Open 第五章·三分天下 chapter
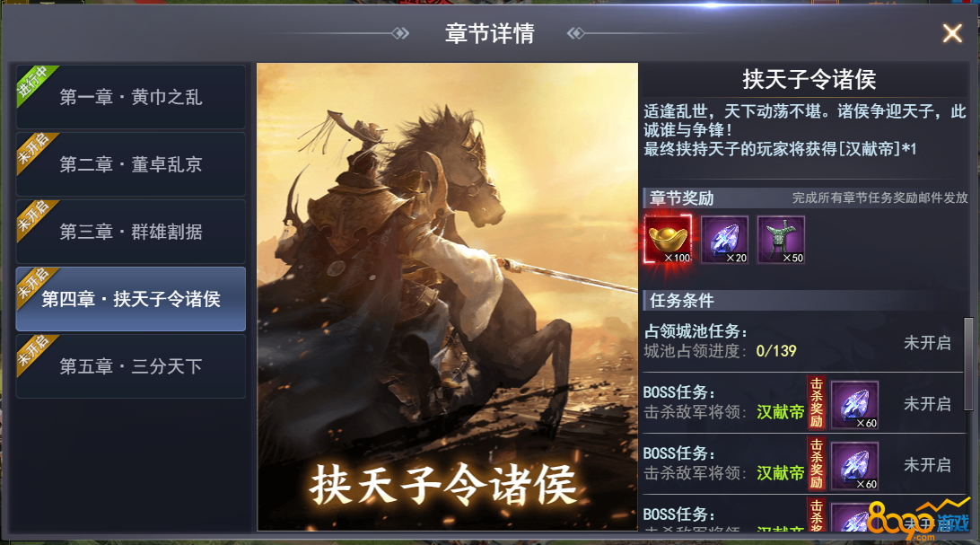The image size is (980, 545). tap(131, 366)
